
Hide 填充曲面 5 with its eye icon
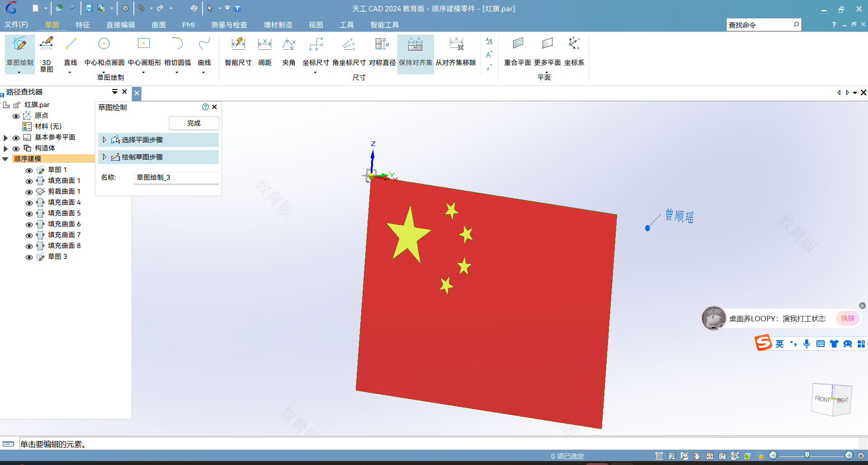coord(29,214)
